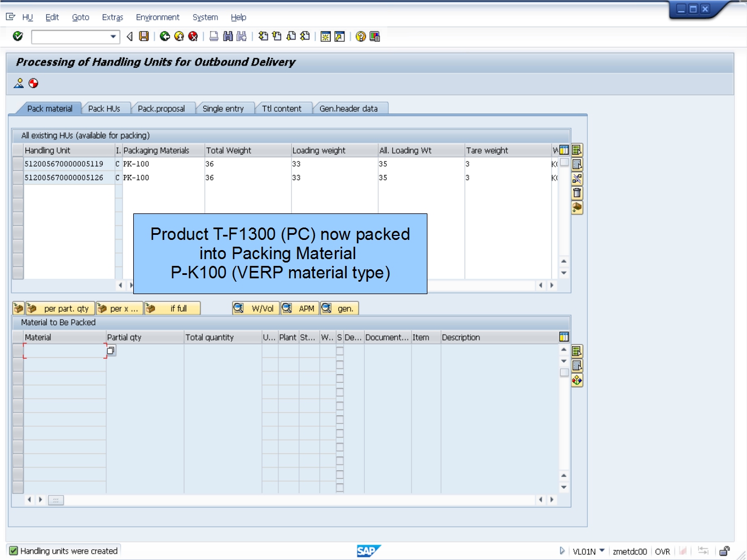Click the Find Next binoculars icon
Image resolution: width=747 pixels, height=560 pixels.
(x=242, y=36)
